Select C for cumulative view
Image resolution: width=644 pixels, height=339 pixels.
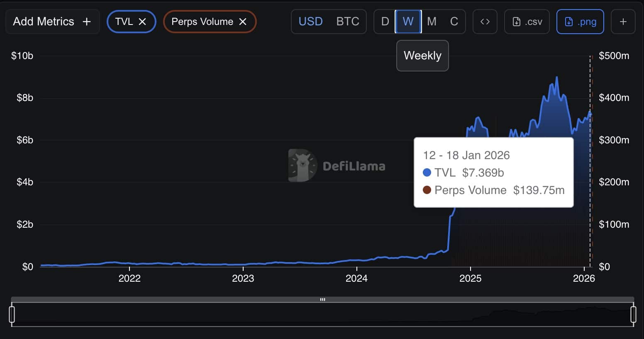click(x=454, y=22)
